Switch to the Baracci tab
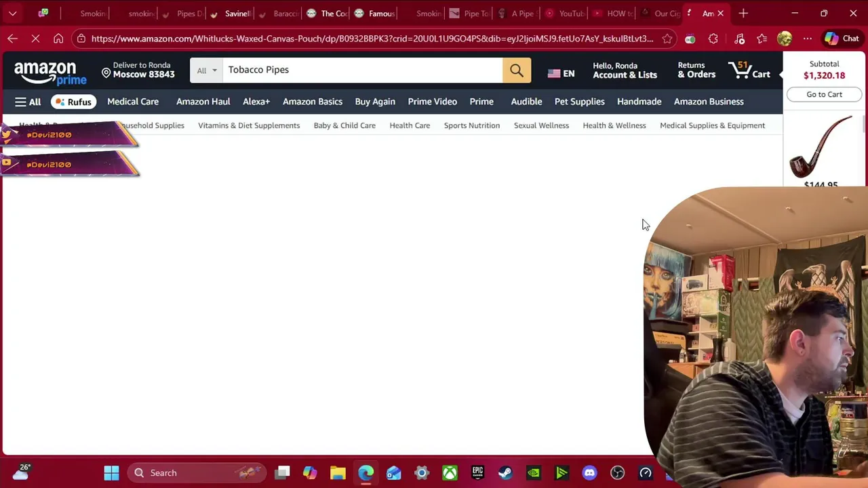Image resolution: width=868 pixels, height=488 pixels. coord(279,14)
